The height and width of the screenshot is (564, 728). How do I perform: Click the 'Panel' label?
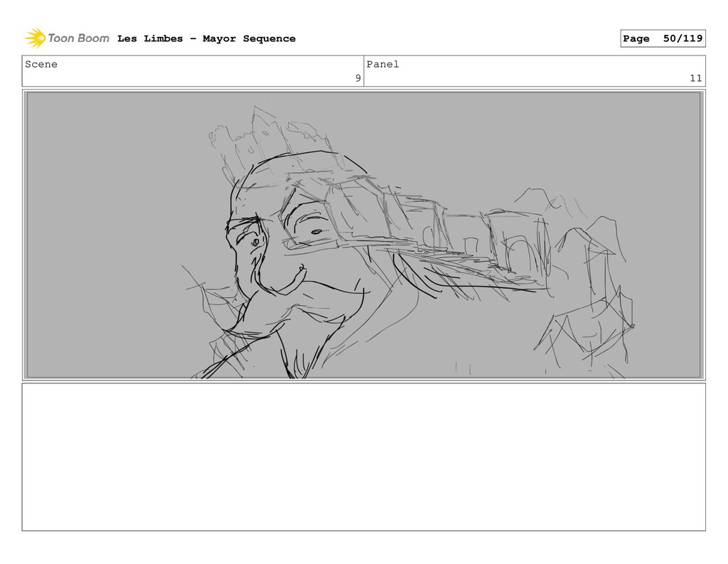click(x=382, y=64)
